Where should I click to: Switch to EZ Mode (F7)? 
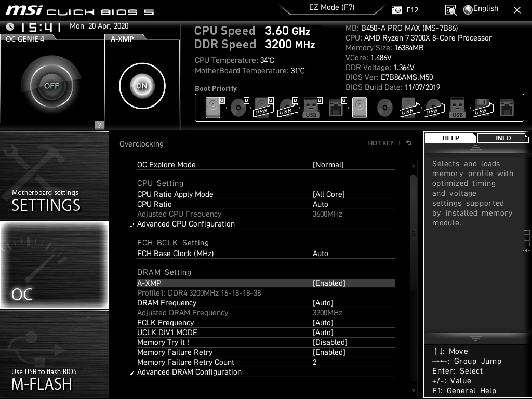[332, 7]
